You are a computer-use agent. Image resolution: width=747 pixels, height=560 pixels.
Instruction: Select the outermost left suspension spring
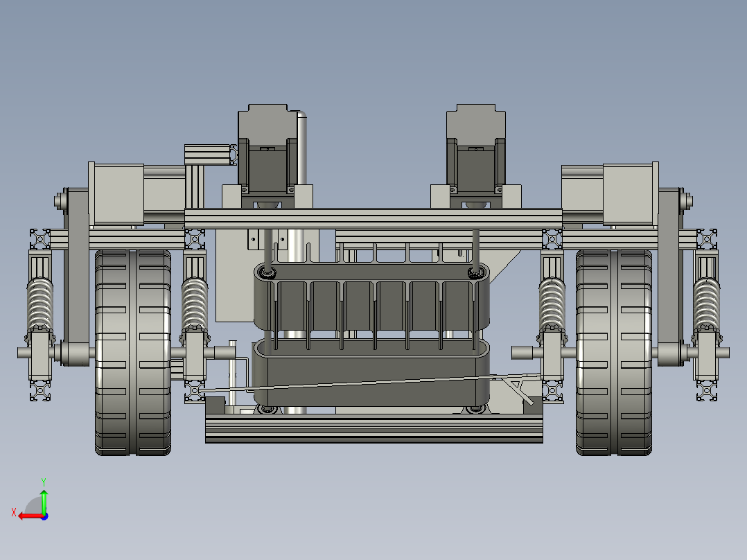[x=39, y=304]
